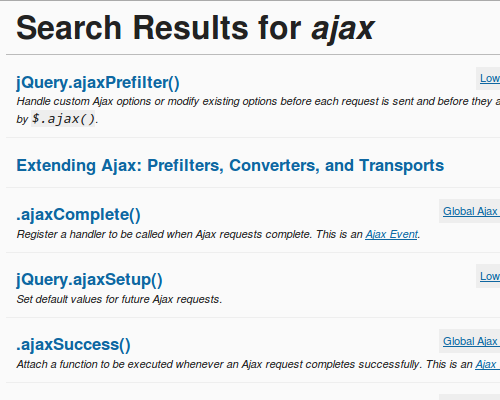Follow the Ajax link ending .ajaxSuccess() description
The height and width of the screenshot is (400, 500).
(x=487, y=364)
